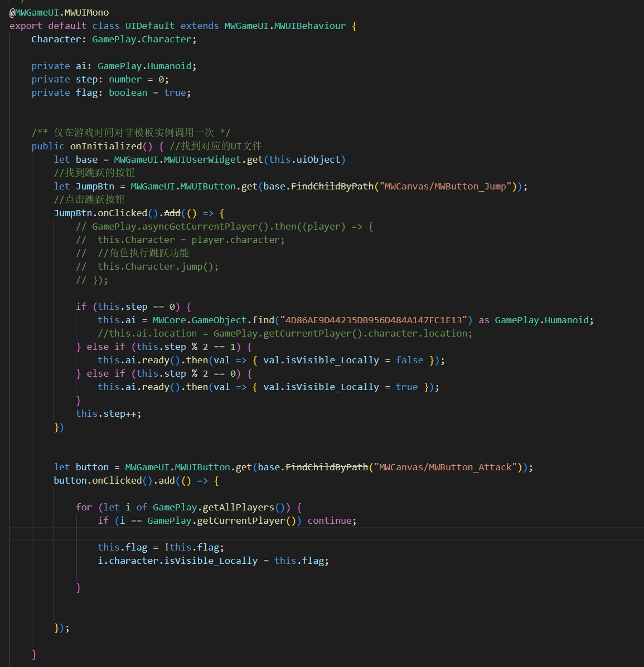The width and height of the screenshot is (644, 667).
Task: Place the cursor on private ai: GamePlay.Humanoid
Action: pos(114,66)
